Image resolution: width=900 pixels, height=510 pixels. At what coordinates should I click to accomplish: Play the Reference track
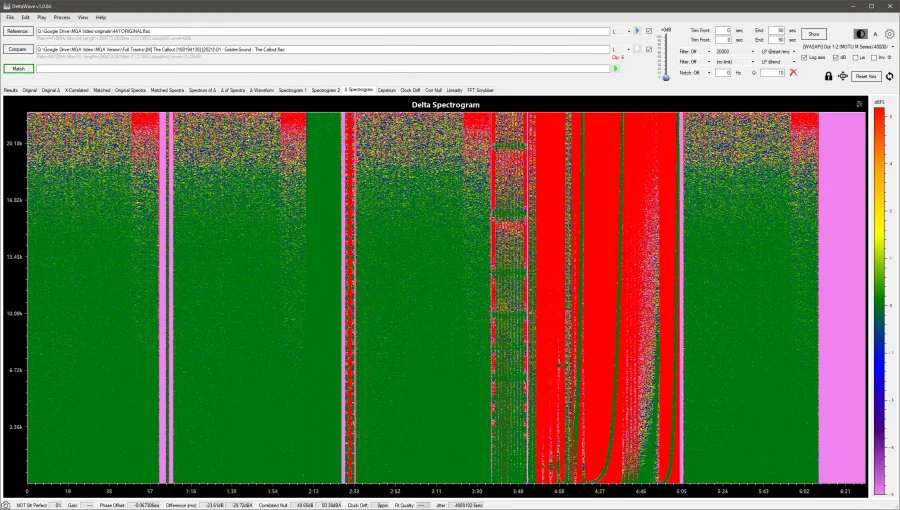pos(638,31)
